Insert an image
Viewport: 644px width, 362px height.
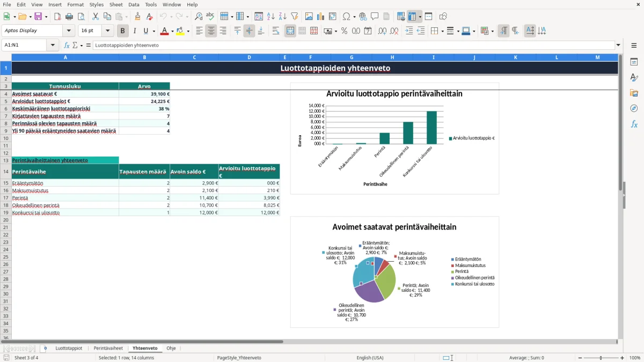point(309,17)
